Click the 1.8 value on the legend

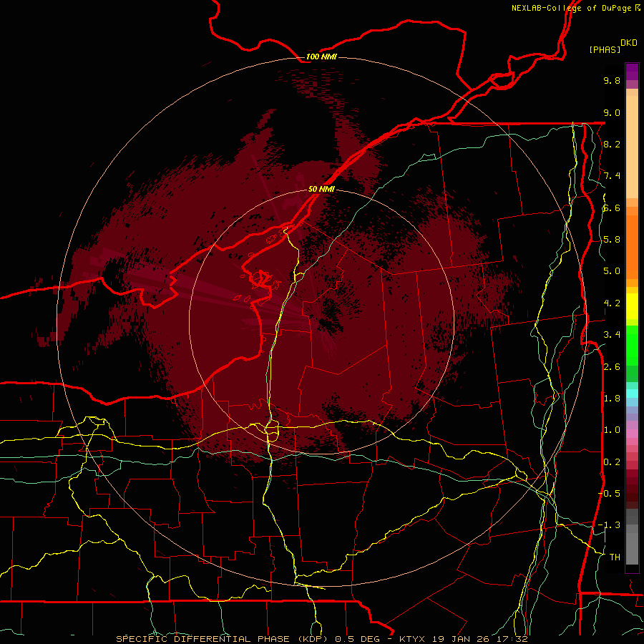point(612,399)
